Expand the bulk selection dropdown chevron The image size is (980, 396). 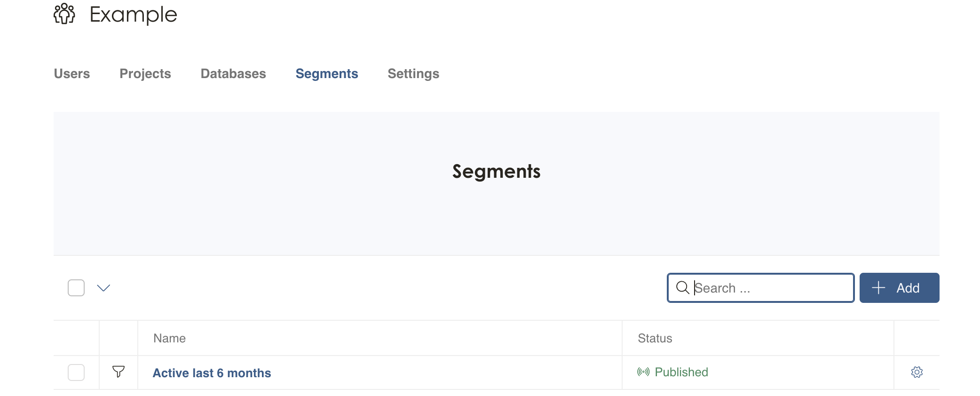click(103, 288)
